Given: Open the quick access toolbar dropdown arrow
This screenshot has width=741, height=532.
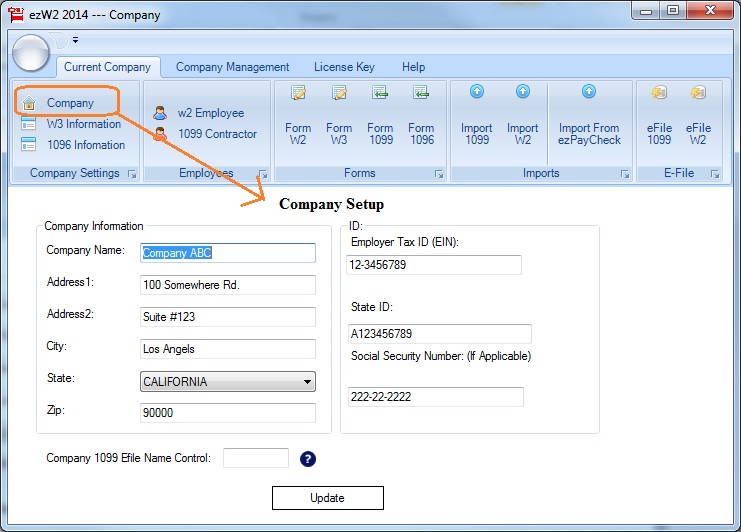Looking at the screenshot, I should pyautogui.click(x=75, y=41).
